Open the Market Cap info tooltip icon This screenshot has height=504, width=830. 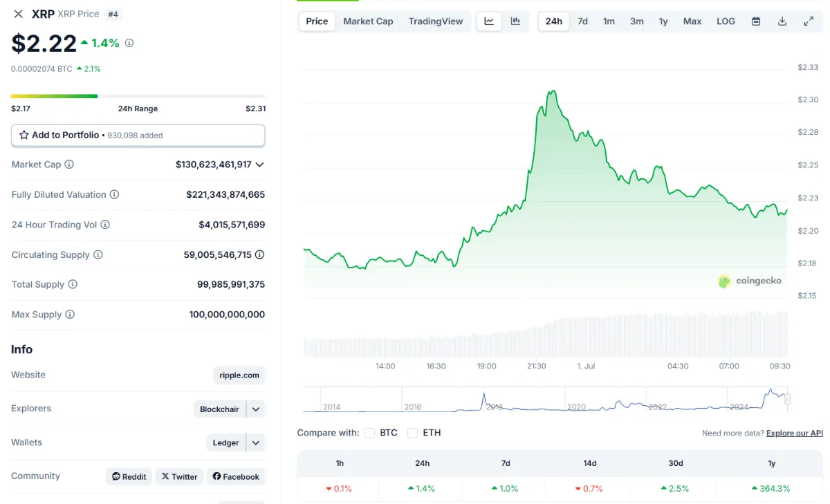[x=69, y=165]
